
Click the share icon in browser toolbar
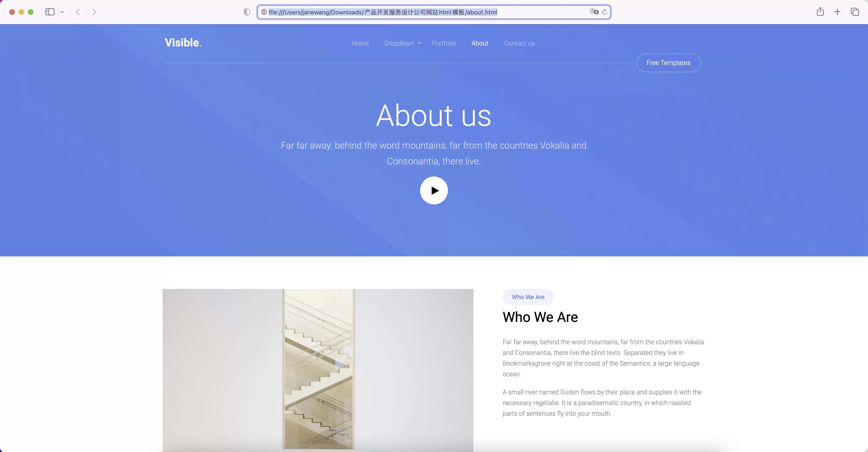coord(820,12)
